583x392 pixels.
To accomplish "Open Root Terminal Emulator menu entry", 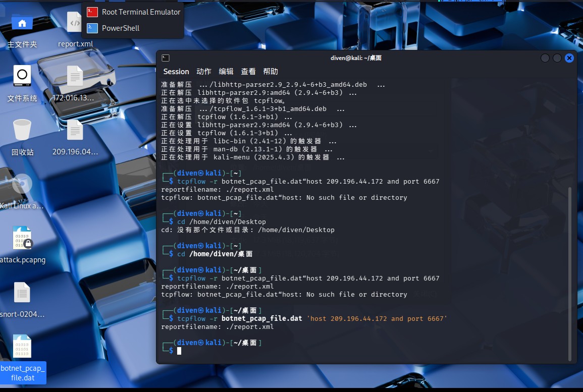I will 133,12.
